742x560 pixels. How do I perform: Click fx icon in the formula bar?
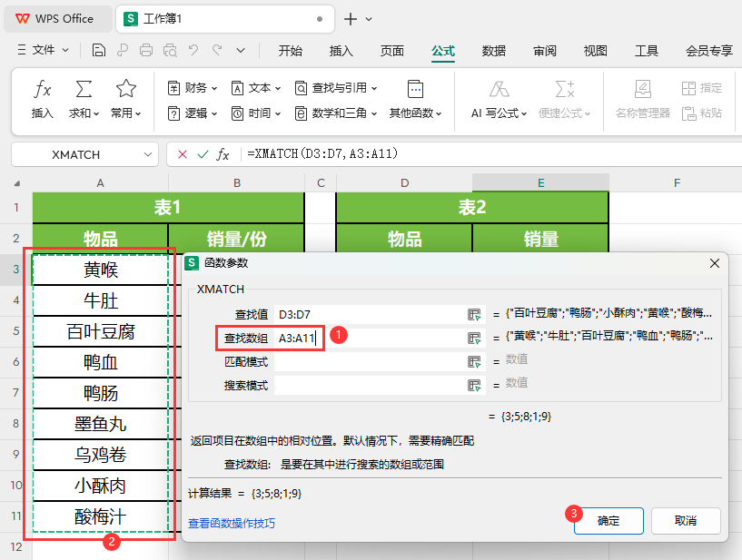223,154
